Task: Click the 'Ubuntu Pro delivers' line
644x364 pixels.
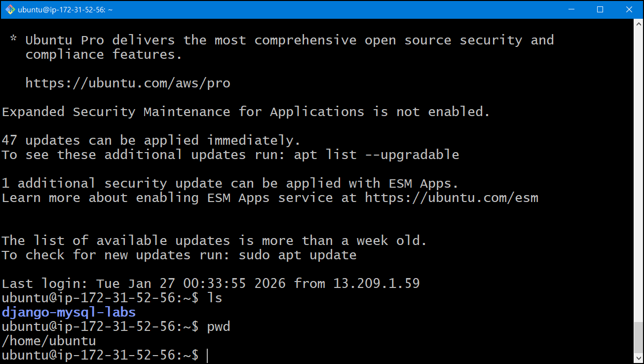Action: pyautogui.click(x=290, y=40)
